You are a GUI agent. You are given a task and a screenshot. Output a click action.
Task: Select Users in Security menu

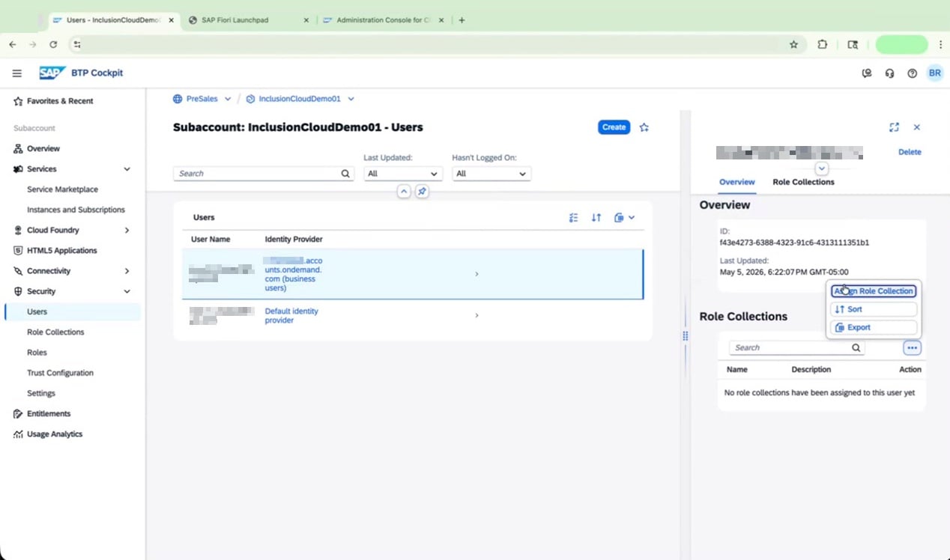tap(73, 311)
